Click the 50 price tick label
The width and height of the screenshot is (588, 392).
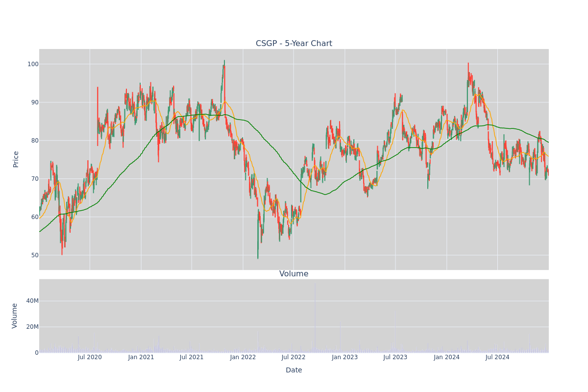tap(35, 255)
